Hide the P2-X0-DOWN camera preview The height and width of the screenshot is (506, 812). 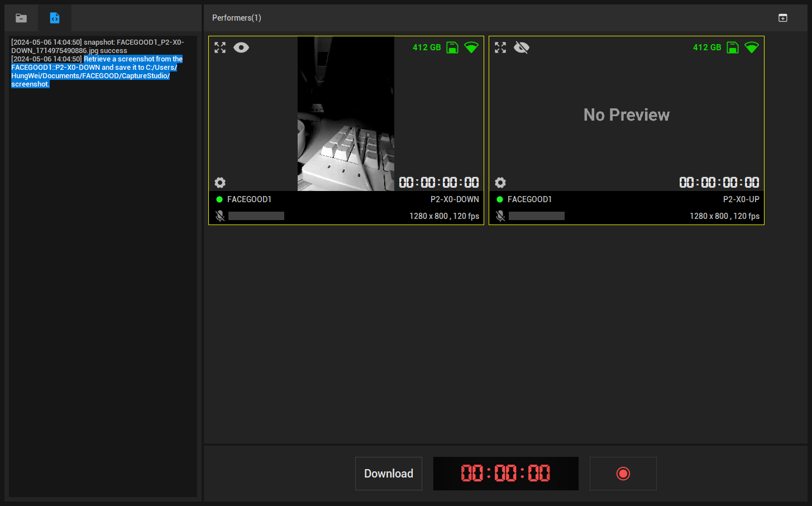tap(241, 47)
